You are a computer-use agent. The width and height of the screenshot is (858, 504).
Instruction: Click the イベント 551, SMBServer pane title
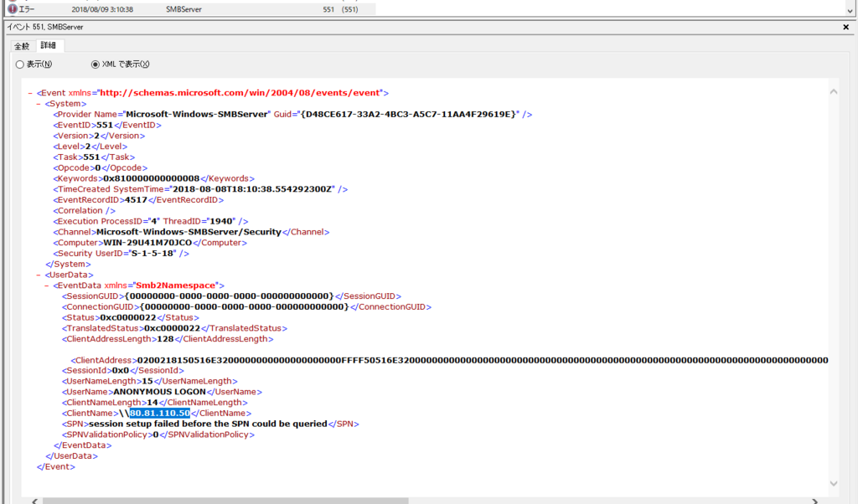tap(45, 27)
